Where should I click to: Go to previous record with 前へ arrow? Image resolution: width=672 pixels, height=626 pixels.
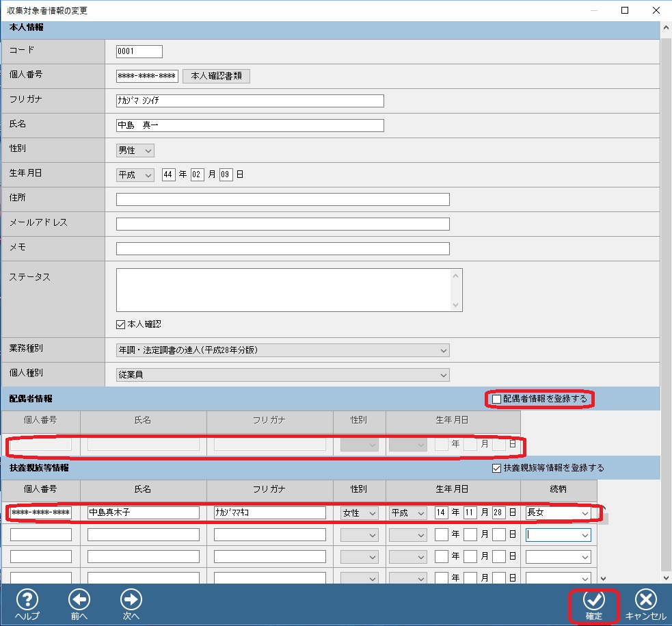[79, 601]
